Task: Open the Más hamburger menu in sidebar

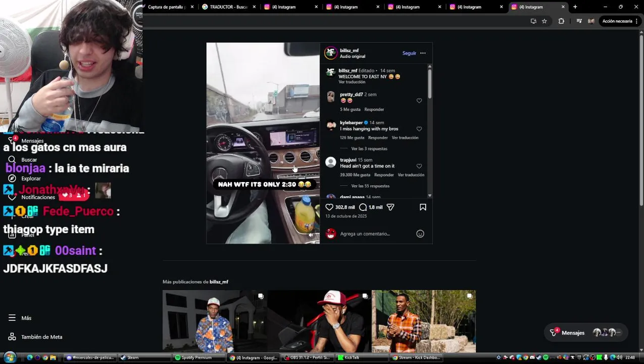Action: point(20,318)
